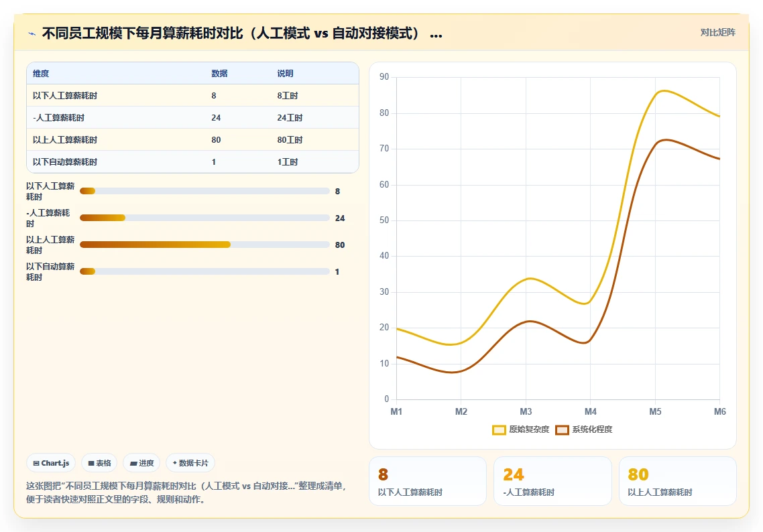Click the 90 y-axis tick label

[x=384, y=77]
